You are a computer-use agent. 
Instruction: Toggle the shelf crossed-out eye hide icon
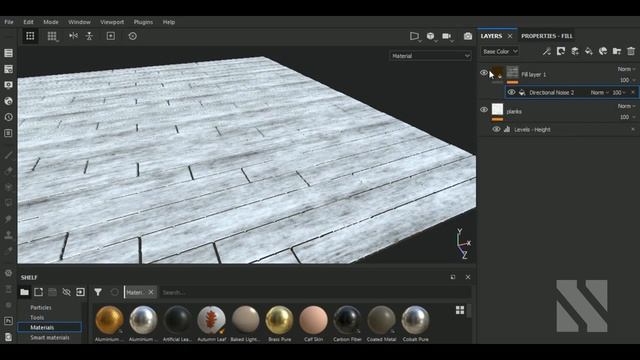(x=66, y=292)
